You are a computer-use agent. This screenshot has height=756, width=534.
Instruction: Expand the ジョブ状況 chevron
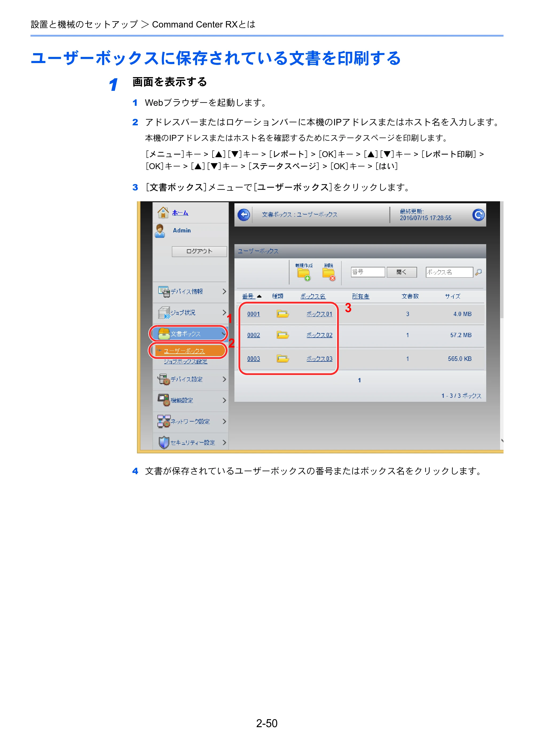tap(224, 313)
